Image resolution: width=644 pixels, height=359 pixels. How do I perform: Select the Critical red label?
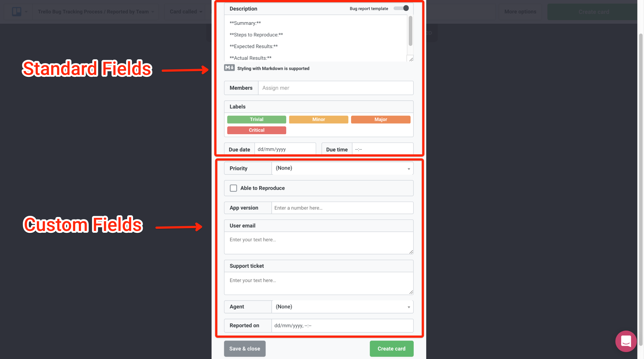pos(257,130)
